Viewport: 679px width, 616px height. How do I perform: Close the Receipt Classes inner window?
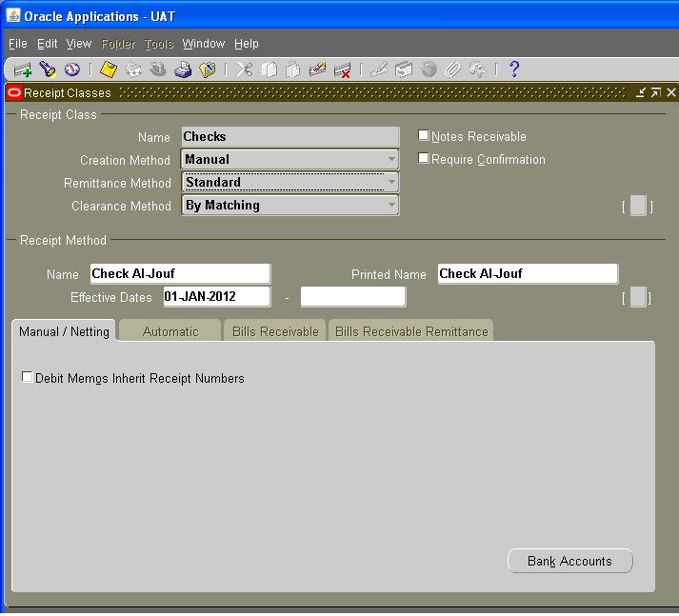671,92
